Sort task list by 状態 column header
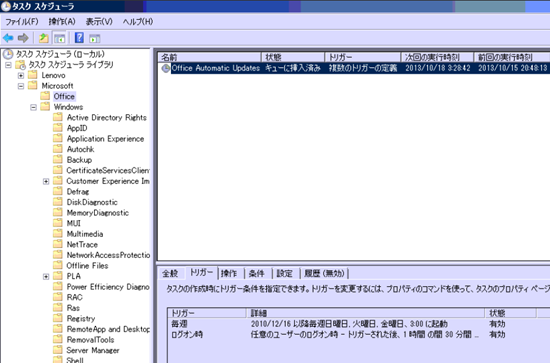This screenshot has width=550, height=363. 293,57
